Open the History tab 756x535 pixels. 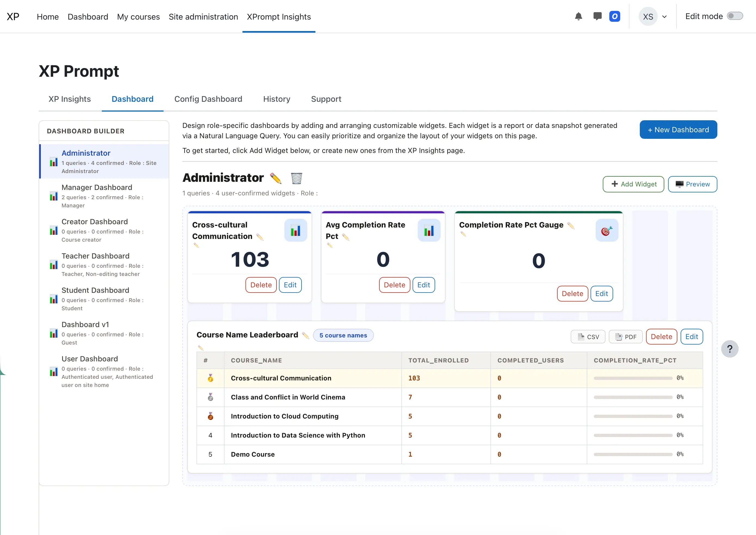(x=277, y=99)
